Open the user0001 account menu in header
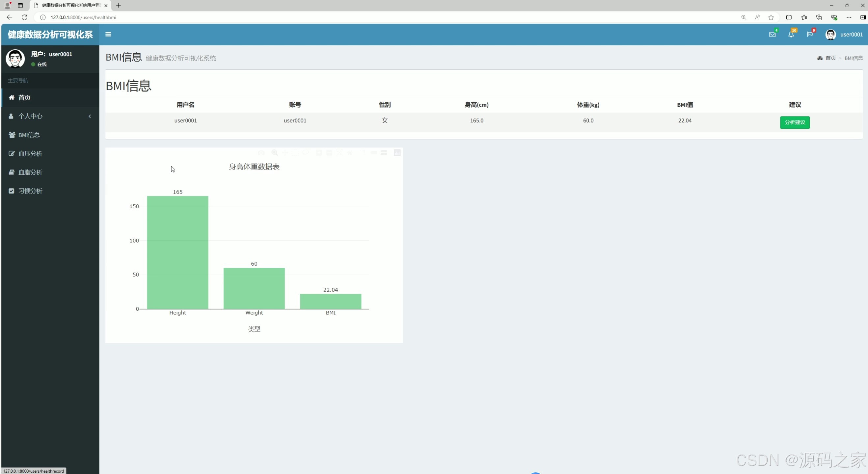Image resolution: width=868 pixels, height=474 pixels. pyautogui.click(x=844, y=34)
